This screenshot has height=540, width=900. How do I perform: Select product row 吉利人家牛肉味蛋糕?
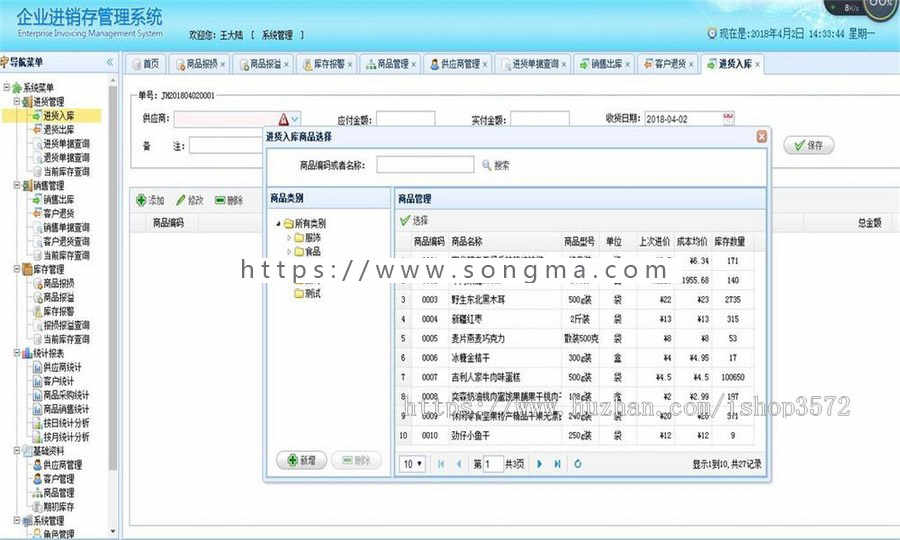click(x=575, y=378)
